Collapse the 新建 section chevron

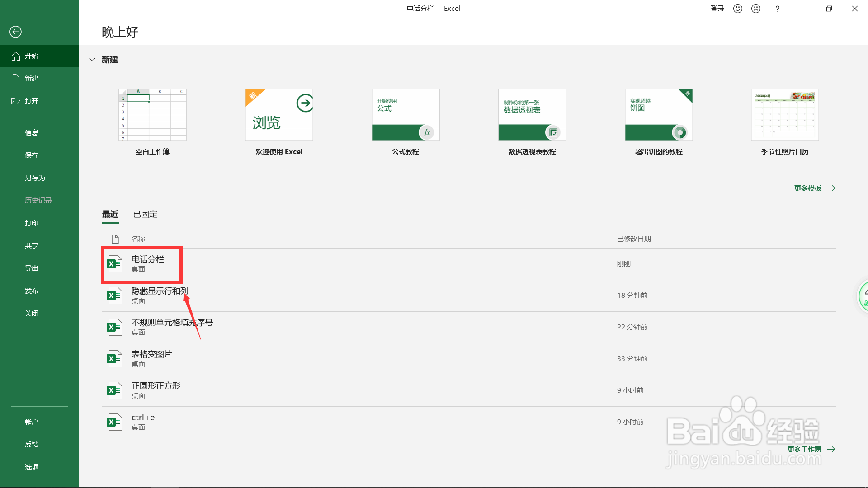coord(92,60)
